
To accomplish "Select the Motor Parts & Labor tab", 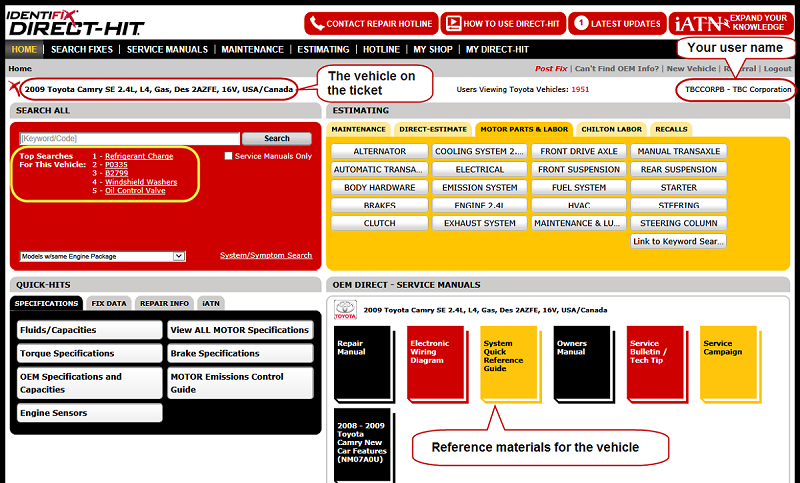I will tap(524, 130).
